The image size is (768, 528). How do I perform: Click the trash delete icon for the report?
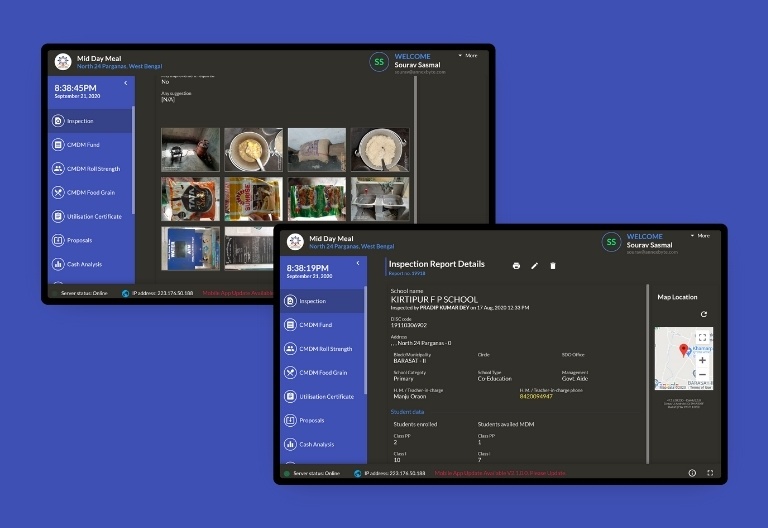point(553,266)
